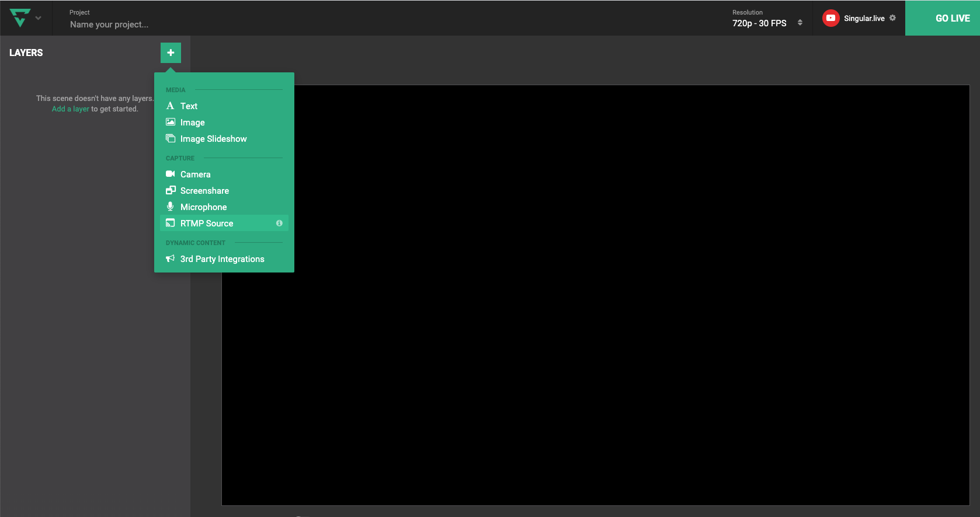
Task: Click the CAPTURE section header text
Action: click(x=180, y=158)
